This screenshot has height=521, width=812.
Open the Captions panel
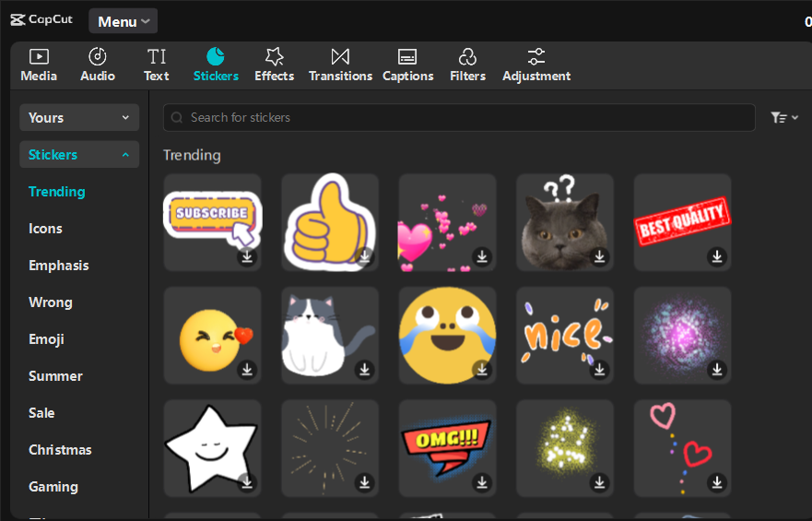[x=407, y=65]
